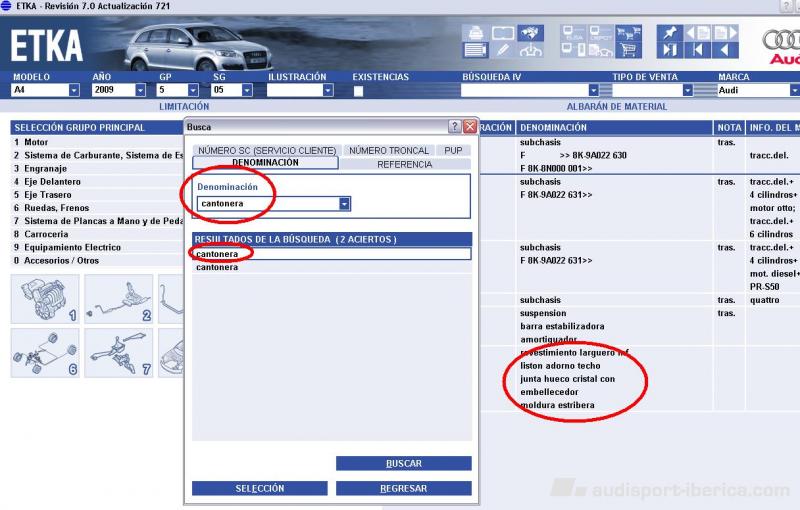Click the ELSA connection icon
The height and width of the screenshot is (510, 800).
coord(574,34)
